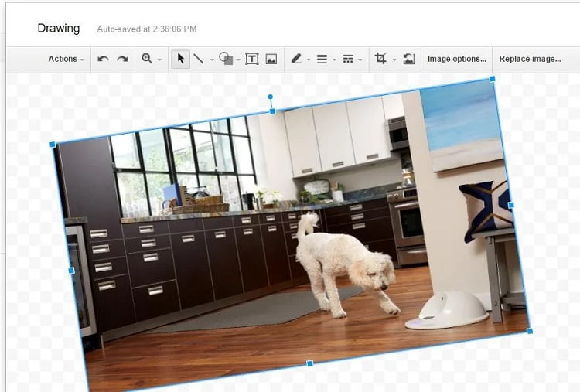Click the Redo arrow icon
The width and height of the screenshot is (580, 392).
pyautogui.click(x=122, y=59)
